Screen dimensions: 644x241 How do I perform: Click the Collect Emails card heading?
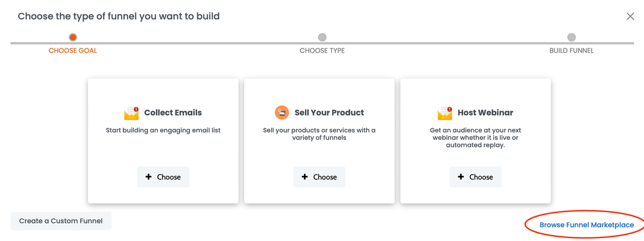click(x=173, y=113)
